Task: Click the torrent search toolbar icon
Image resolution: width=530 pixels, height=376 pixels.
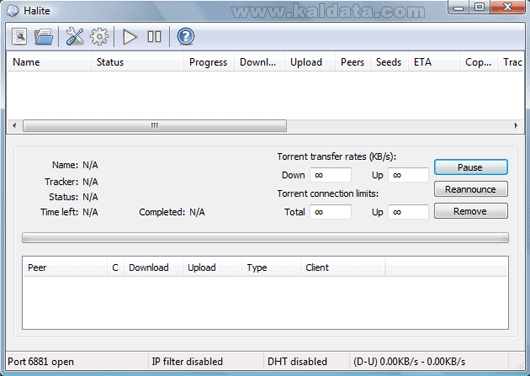Action: [19, 36]
